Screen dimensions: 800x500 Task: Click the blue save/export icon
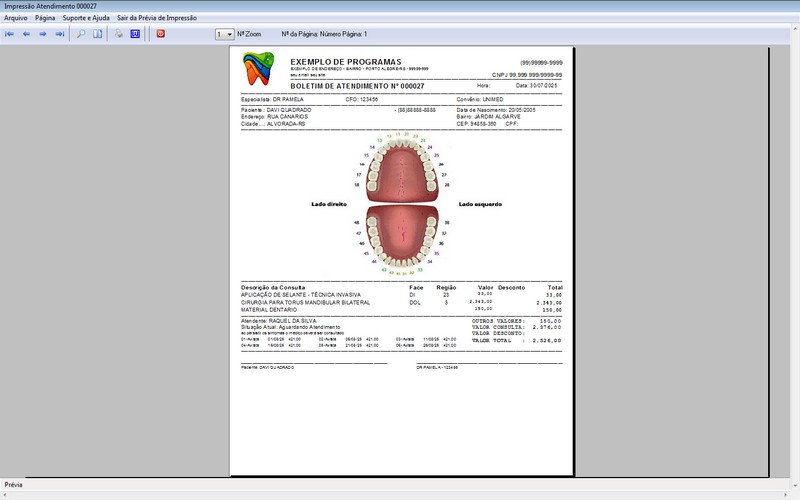(135, 34)
